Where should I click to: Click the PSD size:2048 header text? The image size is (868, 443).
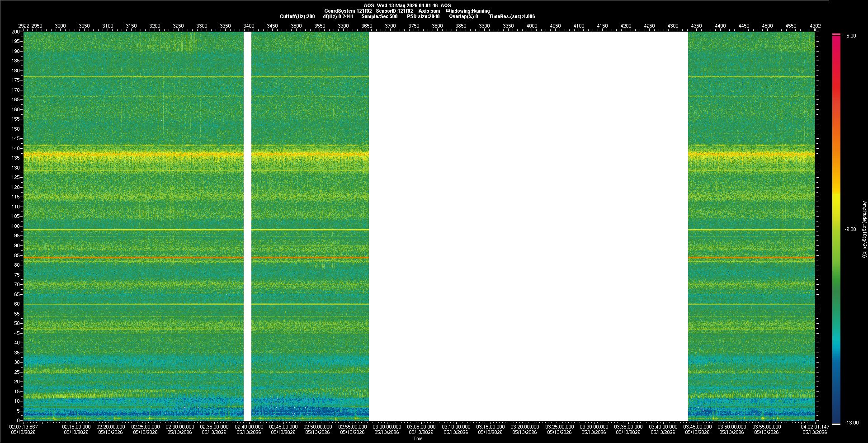[x=423, y=16]
